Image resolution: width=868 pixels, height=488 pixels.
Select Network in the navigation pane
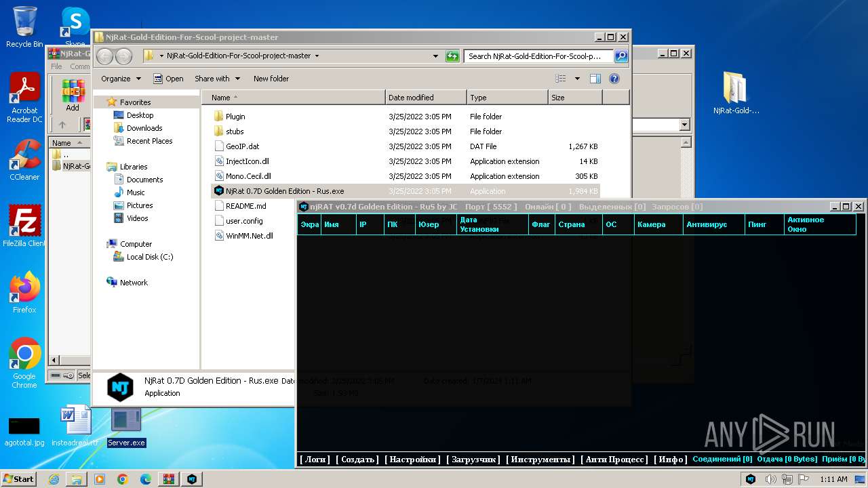coord(134,283)
